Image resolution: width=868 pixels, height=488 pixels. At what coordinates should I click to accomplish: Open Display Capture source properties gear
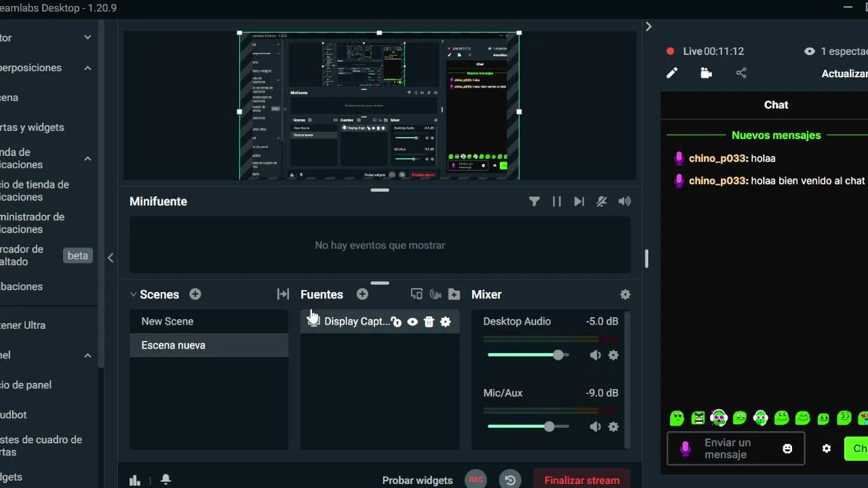446,322
